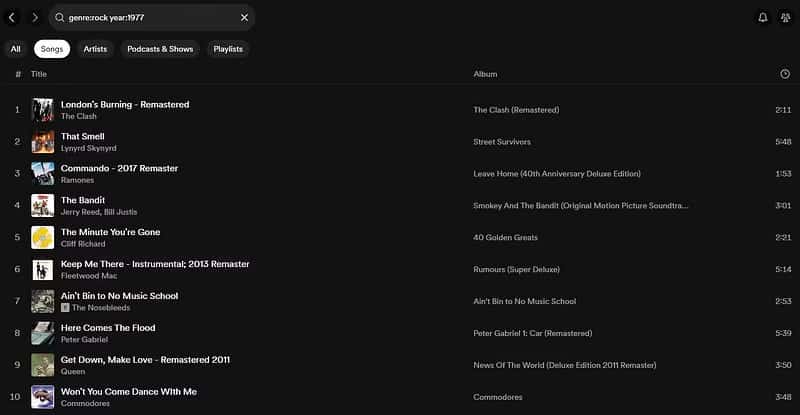Click Get Down, Make Love cover

(x=42, y=365)
